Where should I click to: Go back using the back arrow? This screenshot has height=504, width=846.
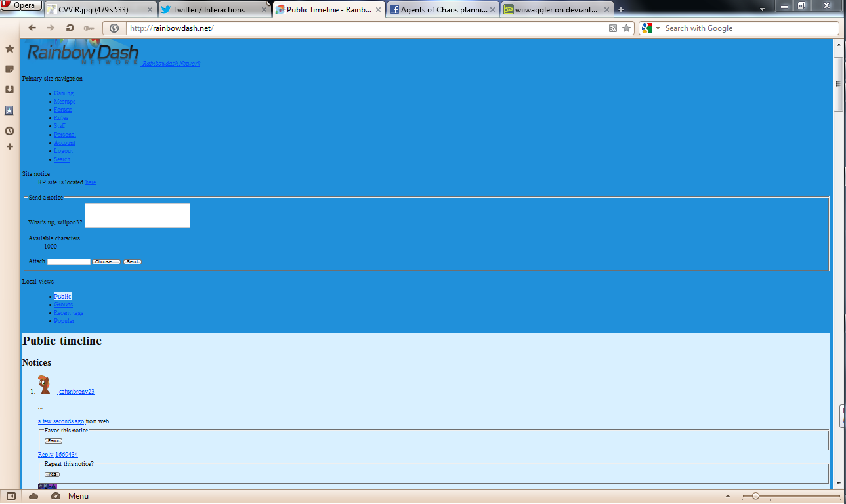tap(32, 28)
